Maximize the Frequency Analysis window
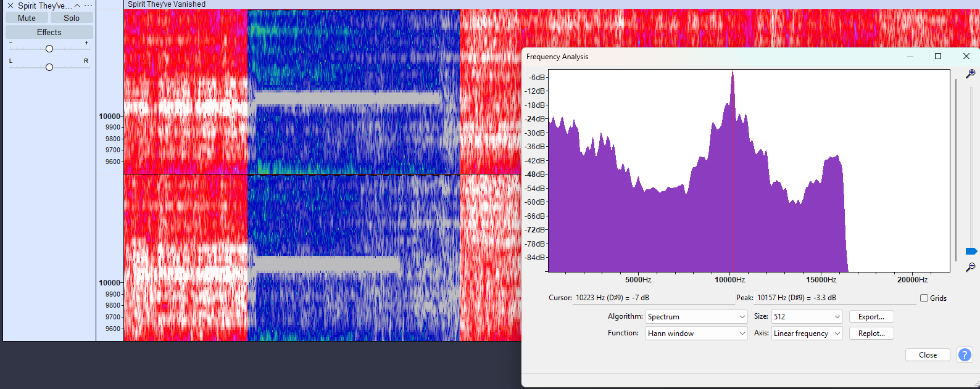Image resolution: width=980 pixels, height=389 pixels. [x=938, y=56]
